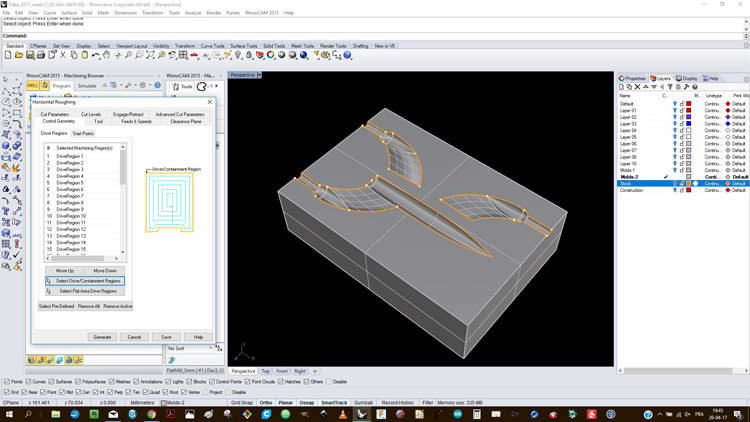Click the drive regions list scroll-right arrow

116,258
